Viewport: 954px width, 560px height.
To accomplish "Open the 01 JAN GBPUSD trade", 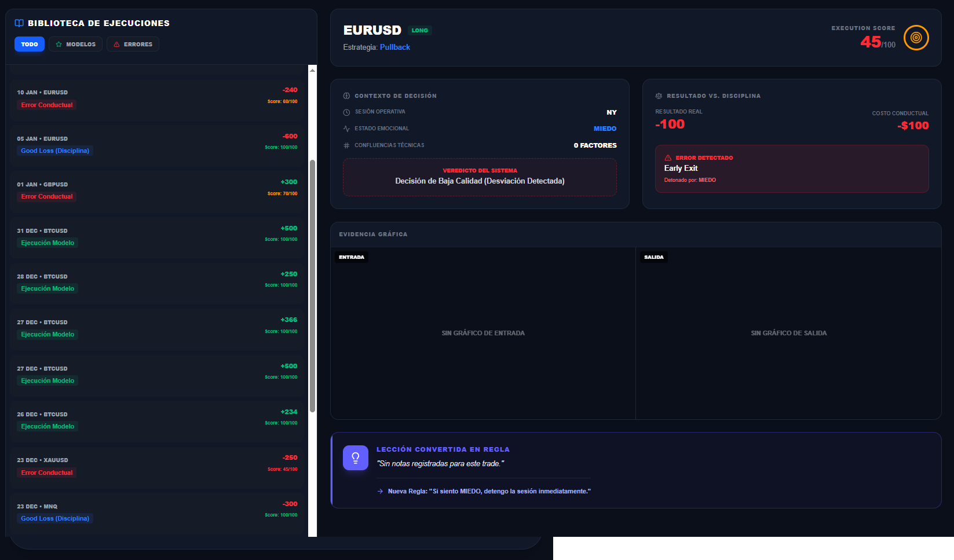I will [x=156, y=191].
